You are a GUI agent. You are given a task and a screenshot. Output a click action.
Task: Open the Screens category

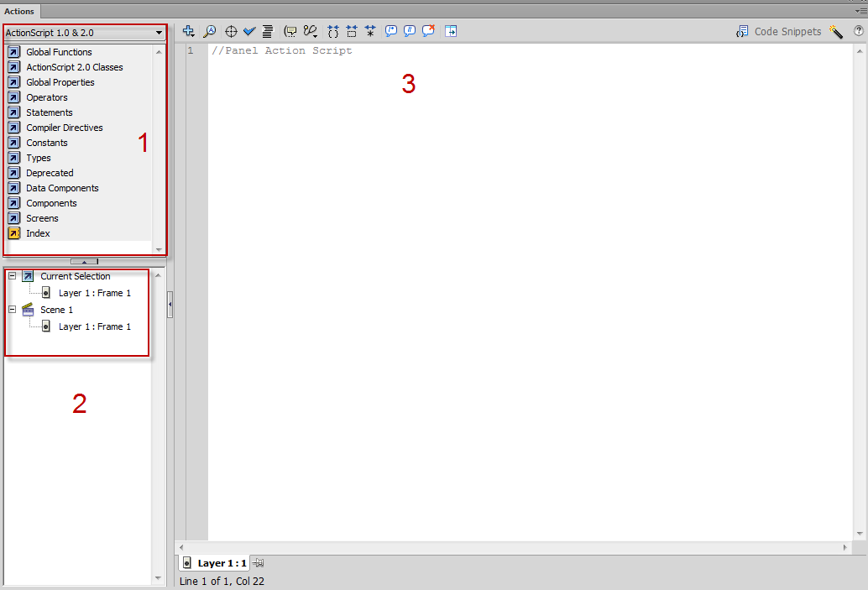[x=42, y=218]
